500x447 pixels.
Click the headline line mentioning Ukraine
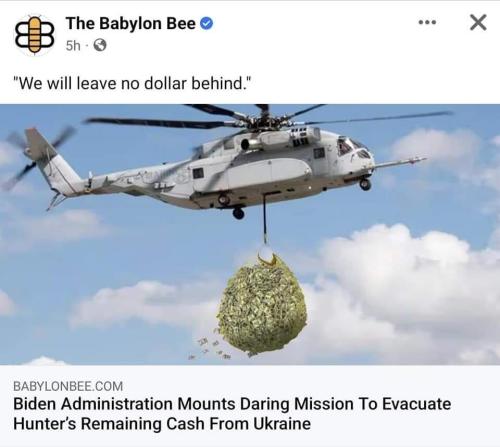point(162,424)
